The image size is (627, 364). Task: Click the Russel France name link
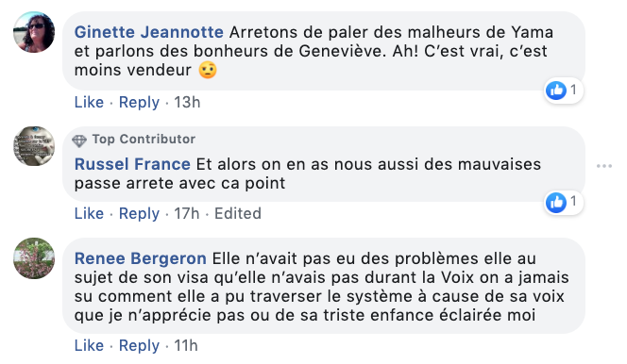[132, 164]
